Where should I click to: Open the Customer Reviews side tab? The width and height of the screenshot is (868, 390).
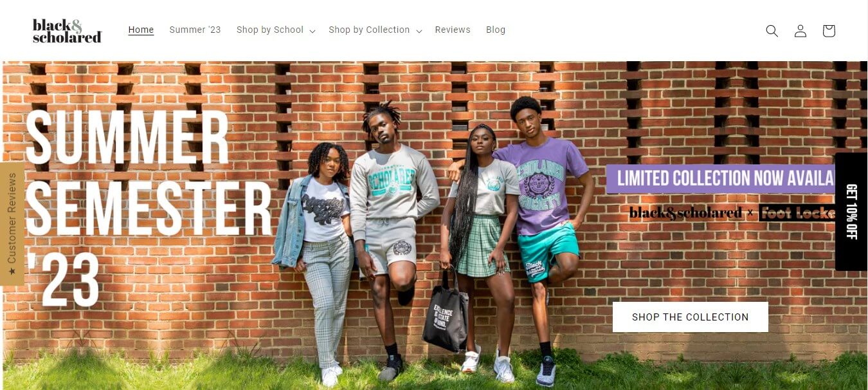click(x=12, y=223)
